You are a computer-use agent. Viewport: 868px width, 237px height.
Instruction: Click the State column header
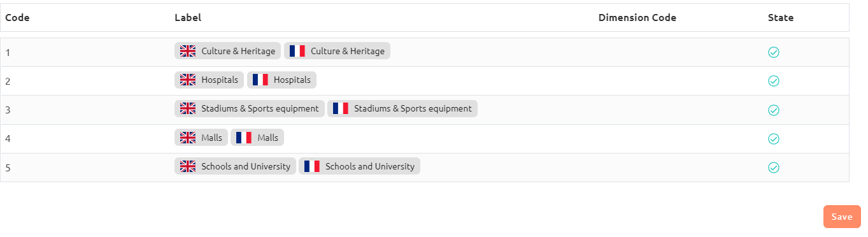coord(781,18)
